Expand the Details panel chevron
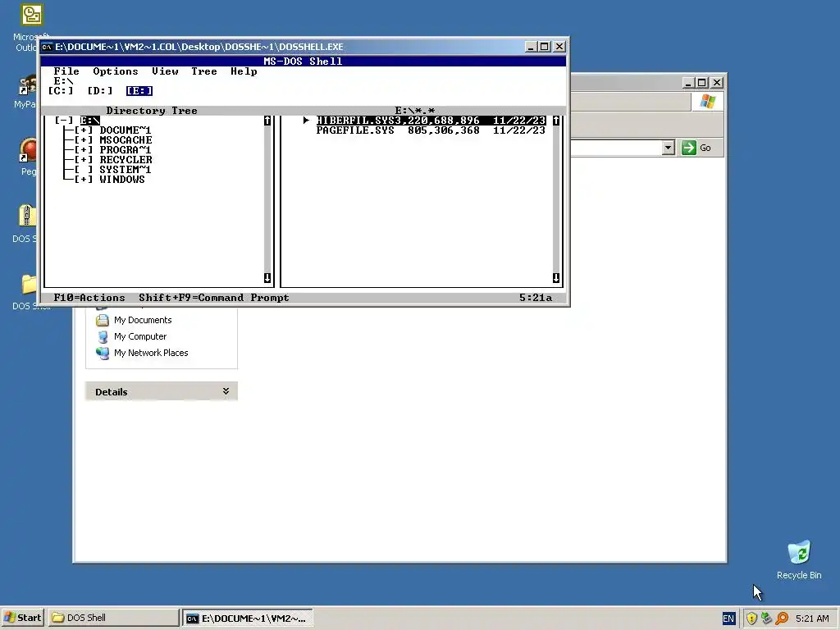The height and width of the screenshot is (630, 840). (226, 391)
